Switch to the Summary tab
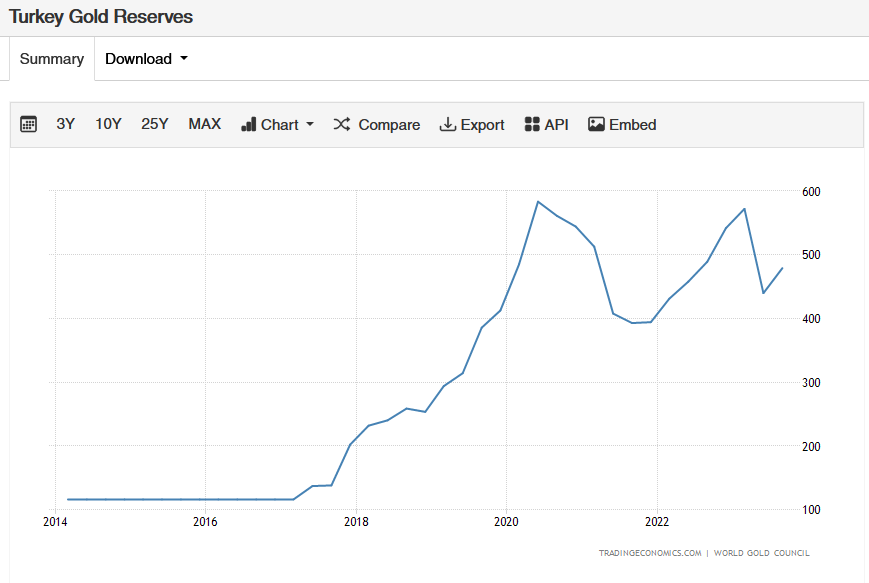The image size is (869, 583). (x=52, y=59)
